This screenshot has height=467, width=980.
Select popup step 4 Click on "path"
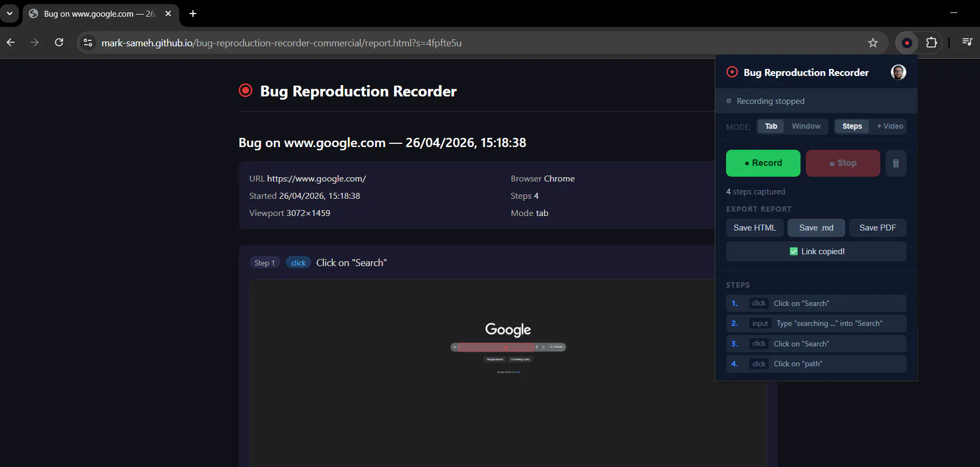[816, 364]
